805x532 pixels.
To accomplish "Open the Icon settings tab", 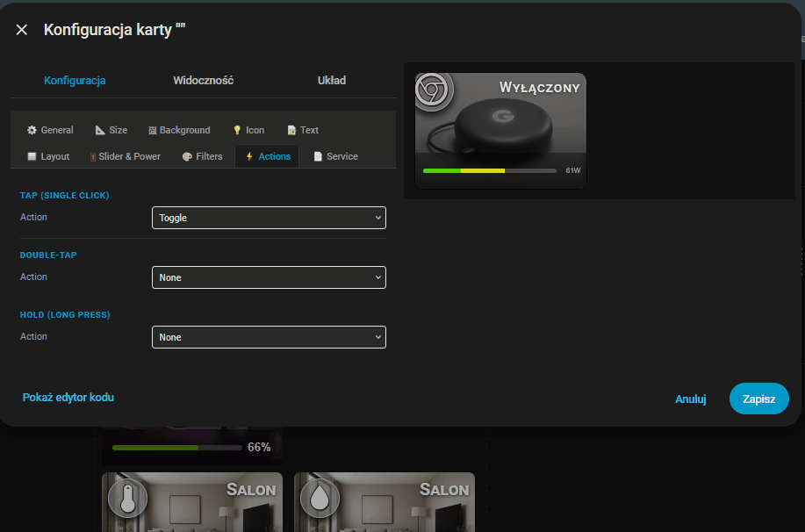I will tap(249, 130).
